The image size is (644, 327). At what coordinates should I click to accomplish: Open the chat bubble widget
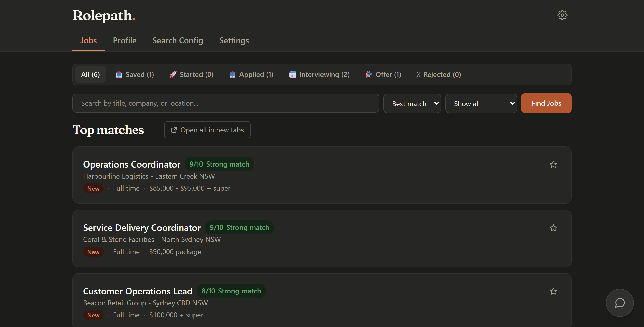[620, 303]
